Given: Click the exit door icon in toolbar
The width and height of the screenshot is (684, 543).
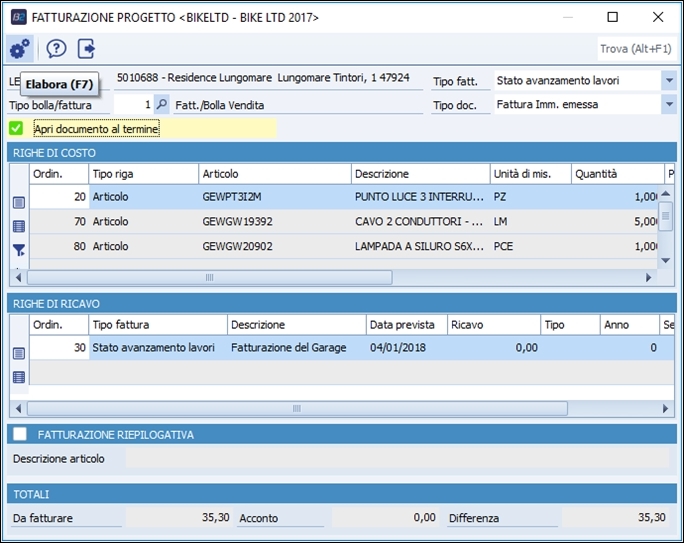Looking at the screenshot, I should (87, 48).
